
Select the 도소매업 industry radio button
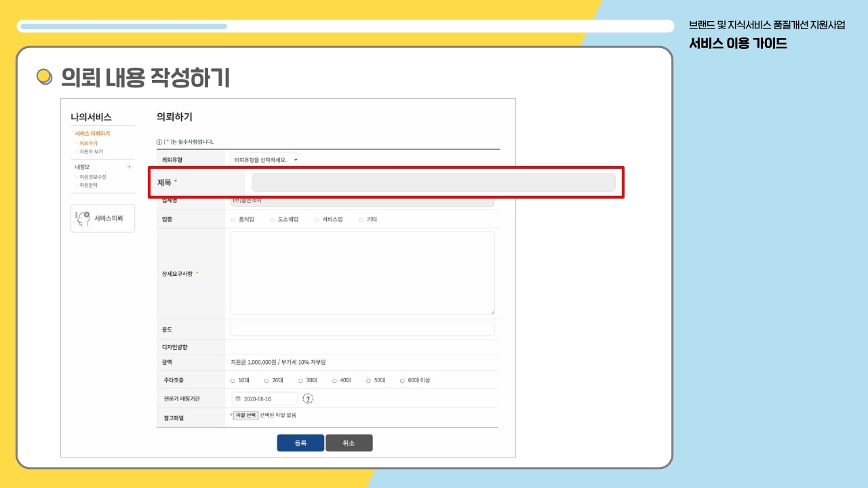pyautogui.click(x=272, y=220)
